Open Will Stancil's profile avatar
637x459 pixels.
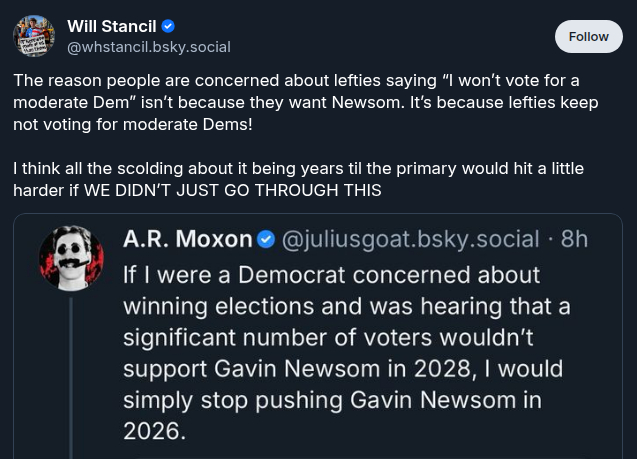[34, 36]
